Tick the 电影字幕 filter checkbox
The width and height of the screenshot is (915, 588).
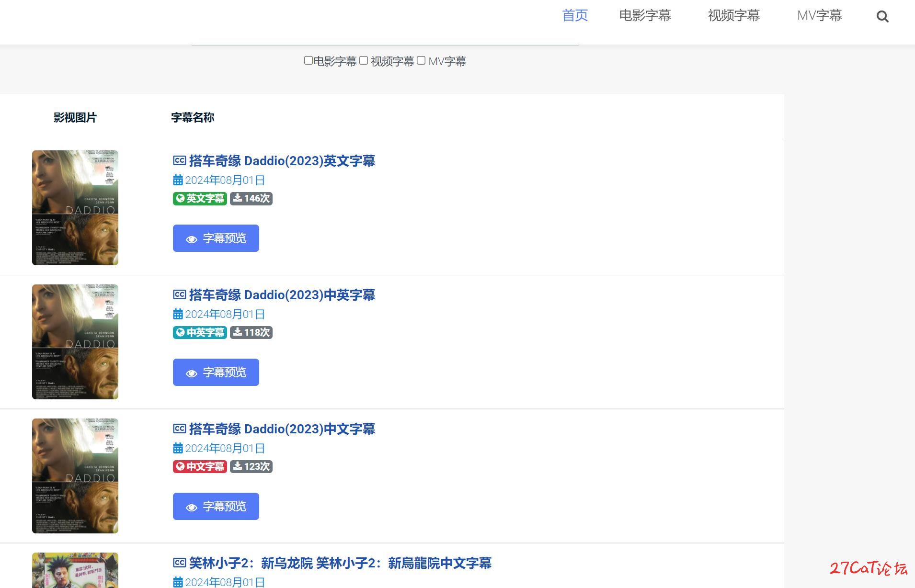point(308,60)
